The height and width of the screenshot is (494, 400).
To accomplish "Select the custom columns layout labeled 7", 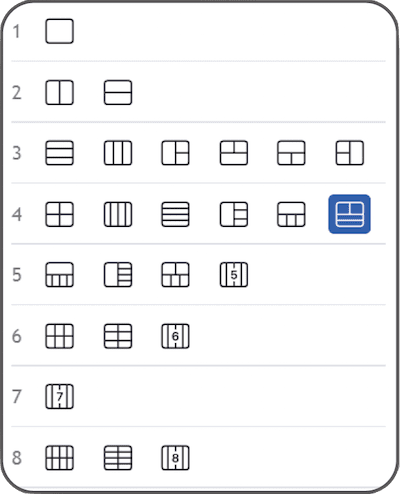I will (x=59, y=397).
